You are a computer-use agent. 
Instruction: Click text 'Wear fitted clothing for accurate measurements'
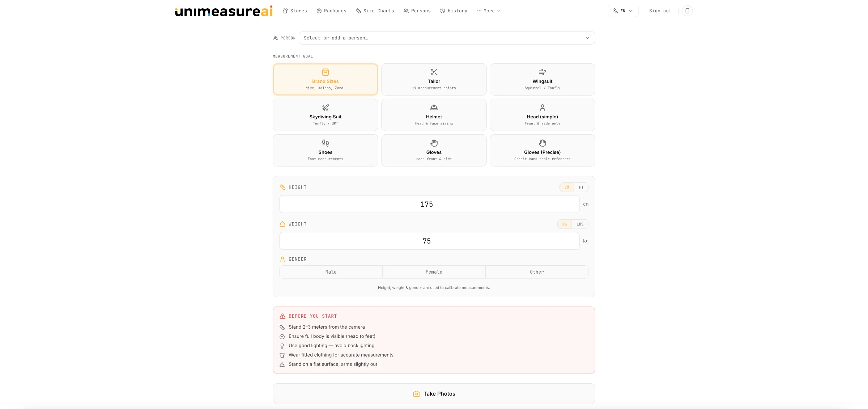pos(341,355)
